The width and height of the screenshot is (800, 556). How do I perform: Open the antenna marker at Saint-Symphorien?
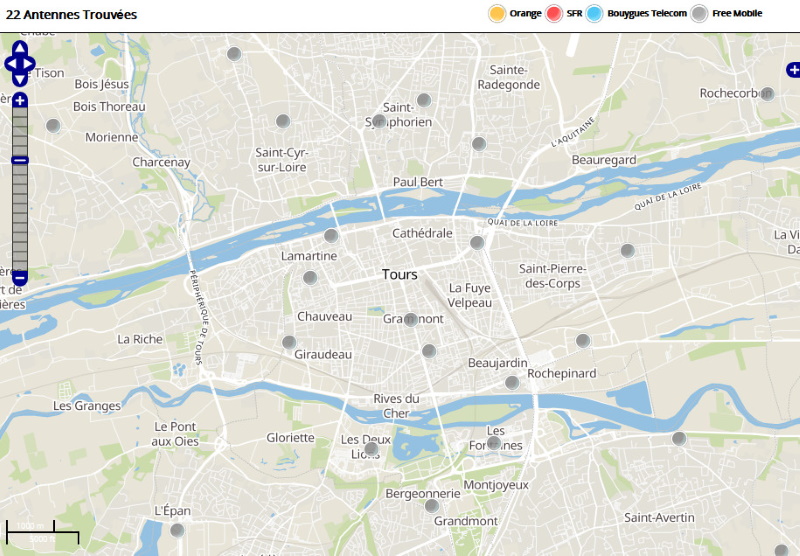point(379,121)
